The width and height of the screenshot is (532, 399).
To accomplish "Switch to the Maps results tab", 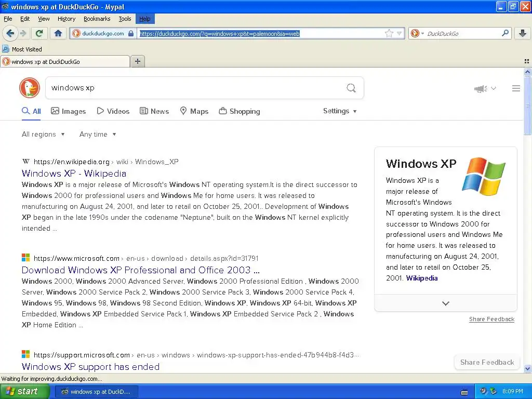I will (194, 111).
